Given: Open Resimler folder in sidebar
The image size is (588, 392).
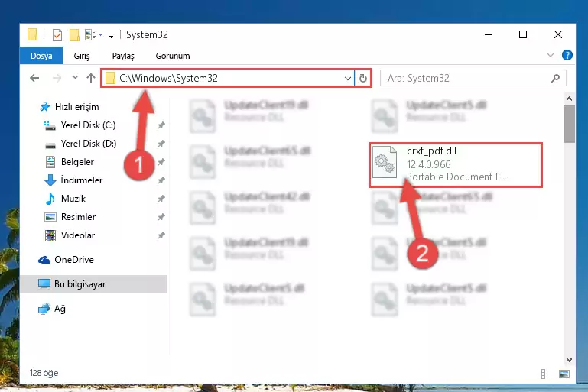Looking at the screenshot, I should [70, 217].
